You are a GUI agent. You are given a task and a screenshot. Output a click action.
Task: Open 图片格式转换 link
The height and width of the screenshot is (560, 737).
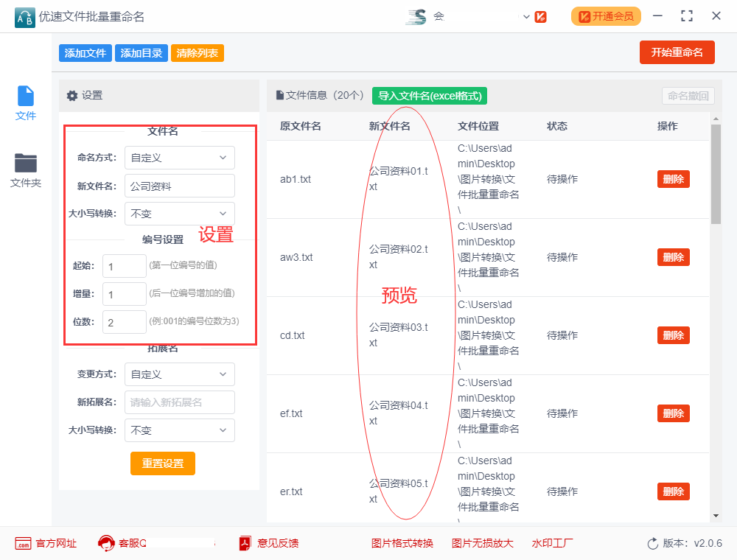[402, 544]
